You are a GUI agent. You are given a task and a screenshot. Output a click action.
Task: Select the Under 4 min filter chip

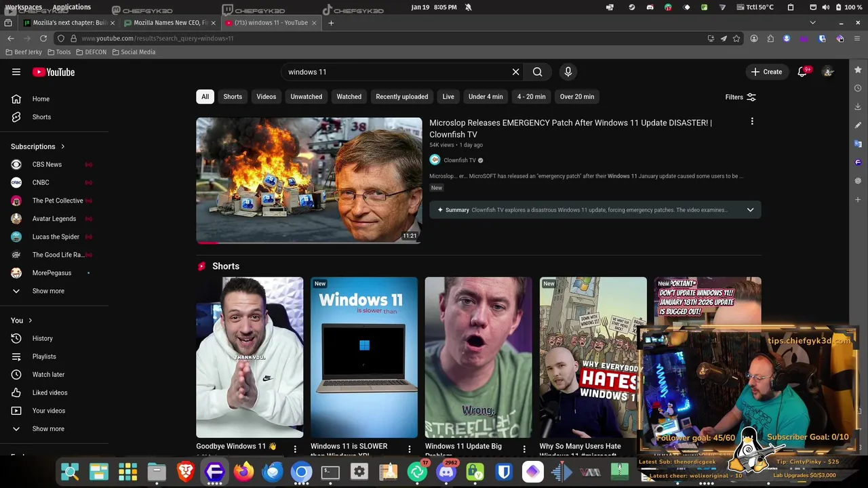(486, 97)
